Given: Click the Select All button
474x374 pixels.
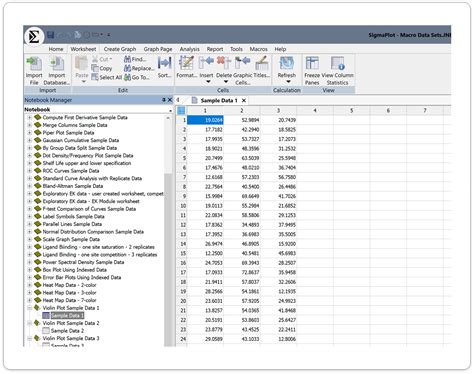Looking at the screenshot, I should [107, 77].
